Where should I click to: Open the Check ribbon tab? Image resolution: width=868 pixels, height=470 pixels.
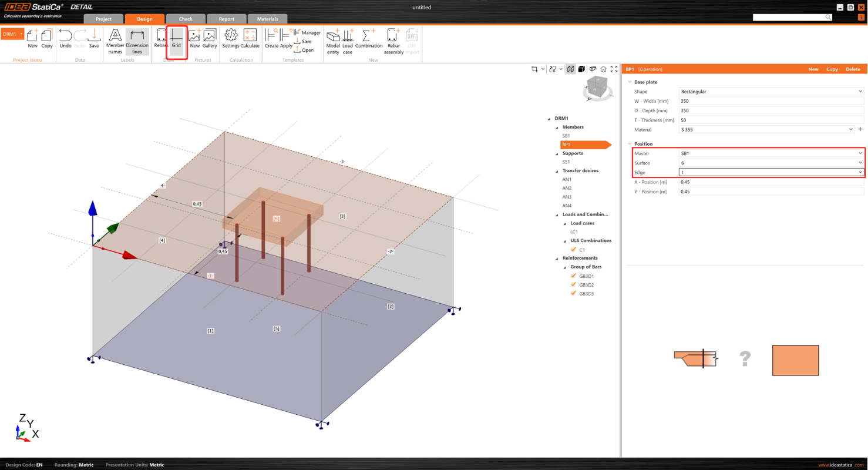tap(186, 18)
